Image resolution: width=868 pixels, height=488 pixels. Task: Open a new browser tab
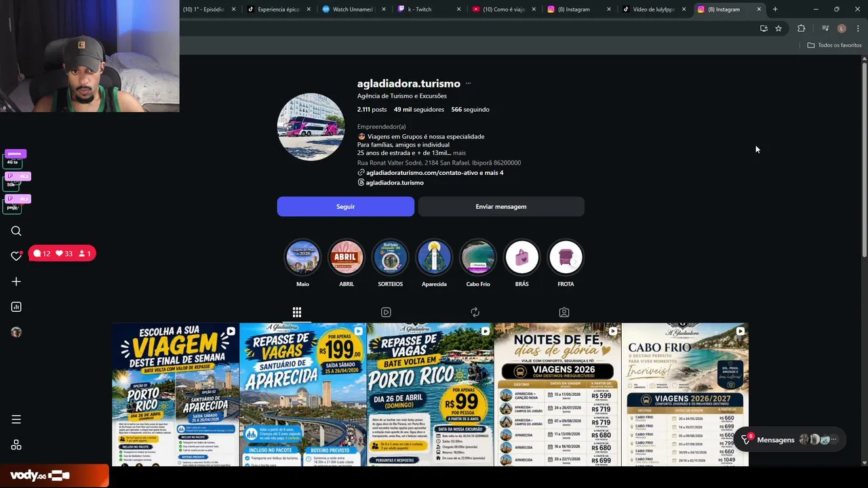(x=775, y=9)
